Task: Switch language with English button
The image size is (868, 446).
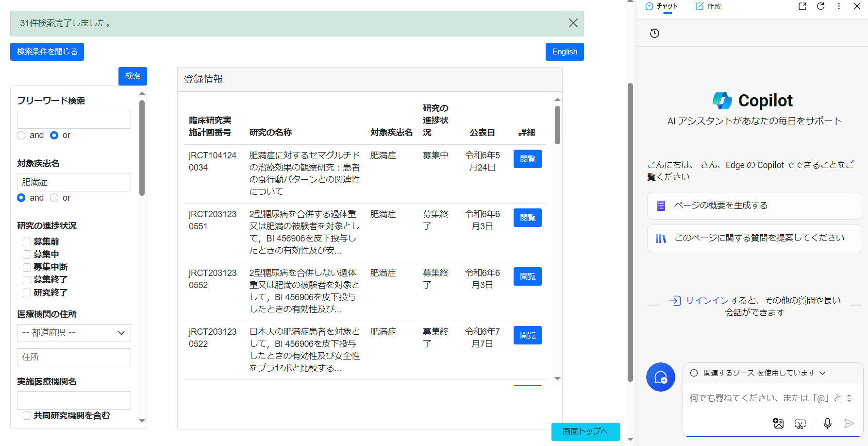Action: pos(565,51)
